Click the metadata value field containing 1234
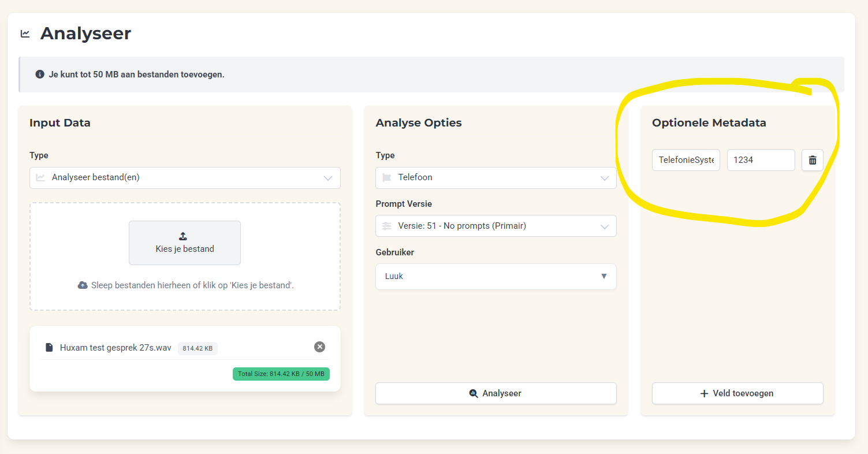868x454 pixels. tap(760, 160)
